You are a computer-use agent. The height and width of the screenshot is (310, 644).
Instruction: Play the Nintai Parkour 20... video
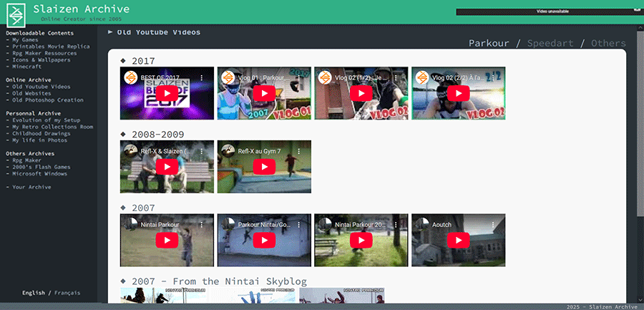point(361,240)
